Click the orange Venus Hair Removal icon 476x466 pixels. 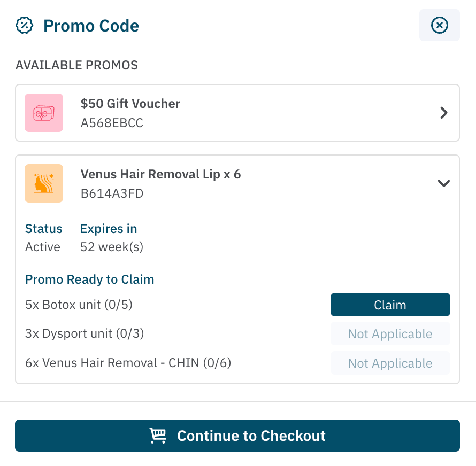click(x=44, y=183)
